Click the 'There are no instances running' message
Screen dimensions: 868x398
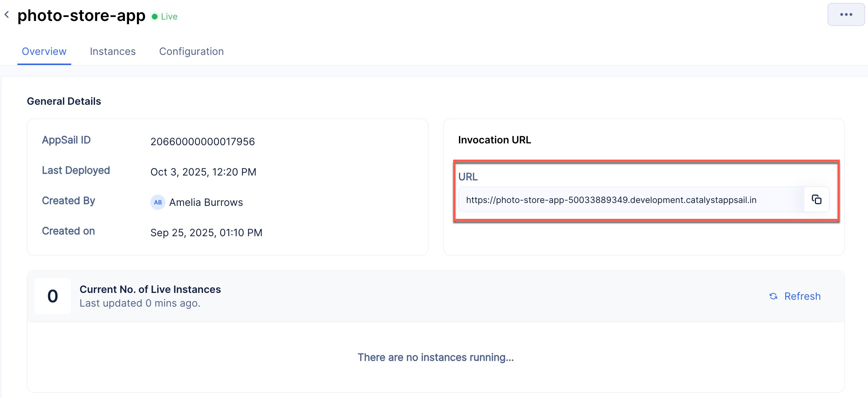point(435,357)
